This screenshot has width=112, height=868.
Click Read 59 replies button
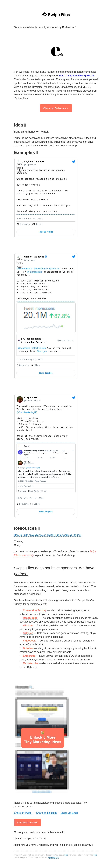tap(46, 232)
